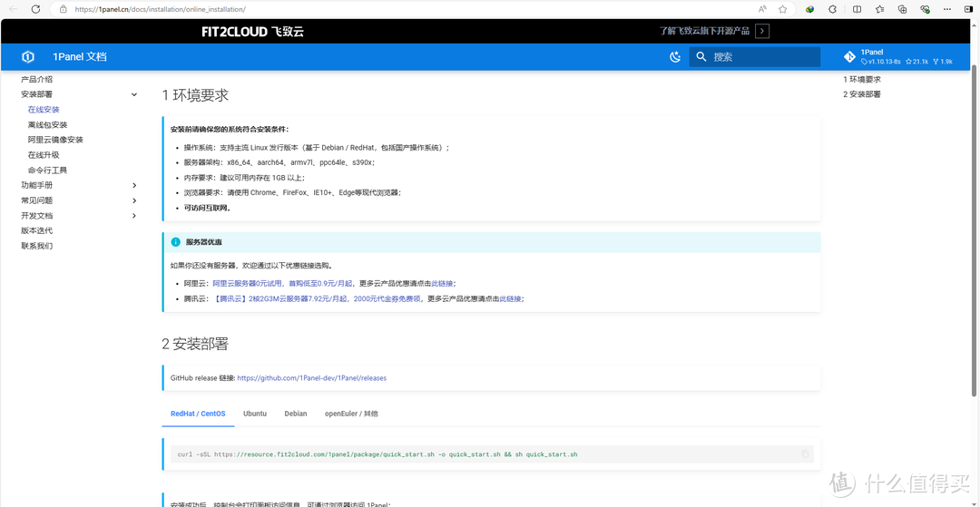Toggle split screen view icon
This screenshot has height=507, width=980.
point(857,9)
